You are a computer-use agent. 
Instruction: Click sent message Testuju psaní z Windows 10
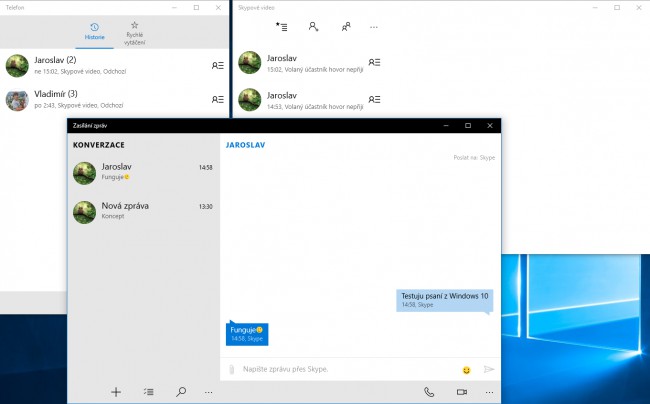click(x=445, y=300)
